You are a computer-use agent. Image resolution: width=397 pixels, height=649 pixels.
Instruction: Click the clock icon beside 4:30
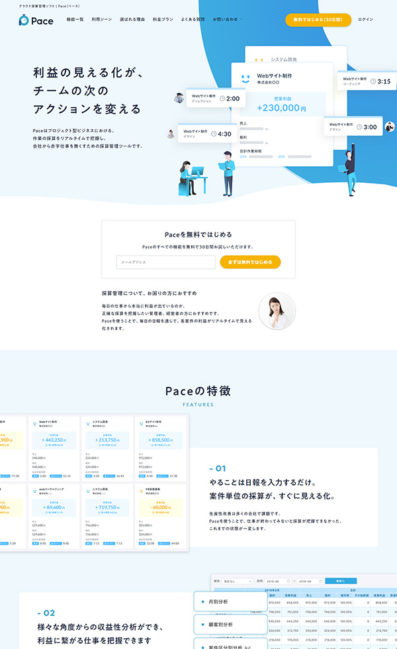click(214, 134)
